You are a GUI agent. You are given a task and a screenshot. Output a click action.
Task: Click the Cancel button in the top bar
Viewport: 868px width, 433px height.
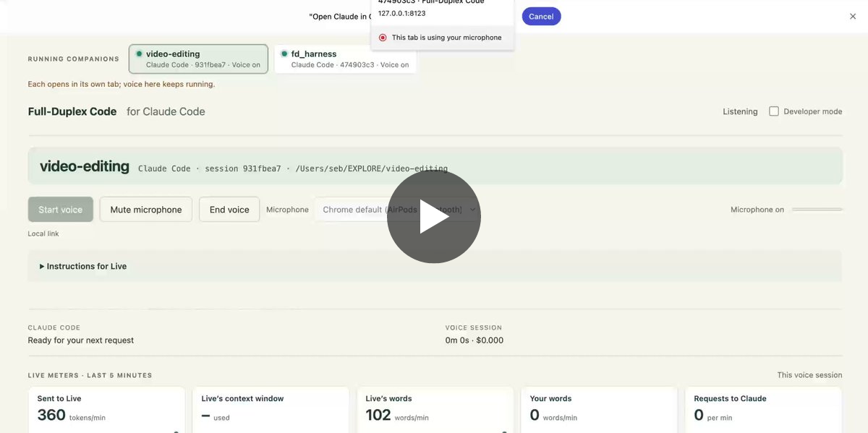(x=541, y=17)
